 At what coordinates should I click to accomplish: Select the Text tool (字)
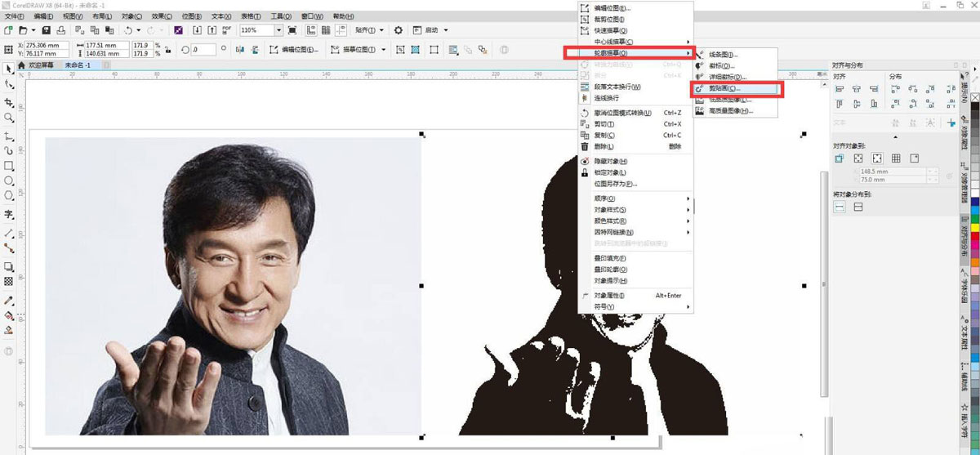9,214
